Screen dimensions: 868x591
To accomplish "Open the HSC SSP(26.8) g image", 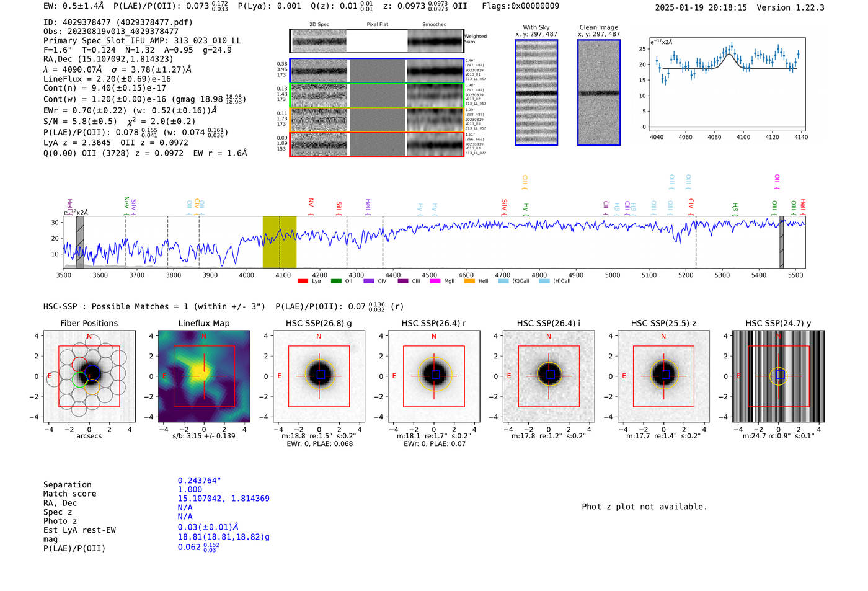I will coord(319,376).
